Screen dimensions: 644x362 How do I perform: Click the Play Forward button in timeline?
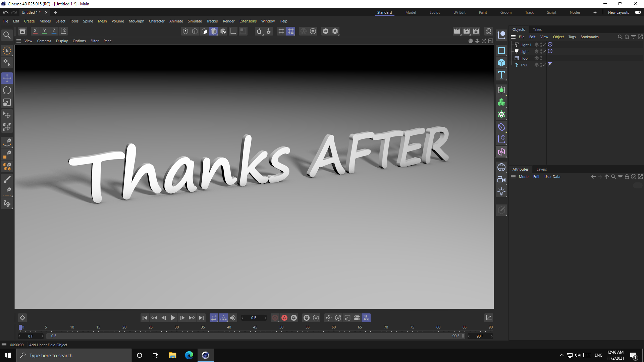click(x=172, y=317)
